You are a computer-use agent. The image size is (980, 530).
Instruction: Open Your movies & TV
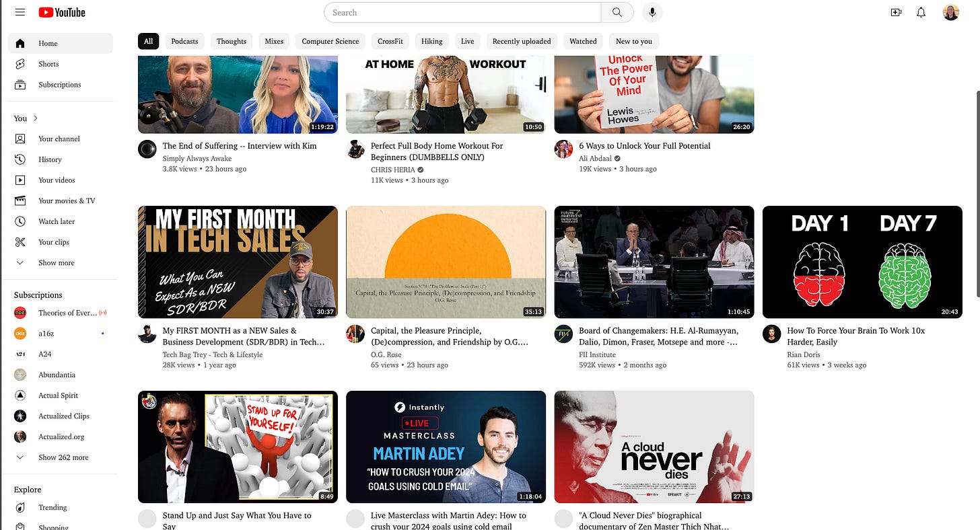coord(60,200)
